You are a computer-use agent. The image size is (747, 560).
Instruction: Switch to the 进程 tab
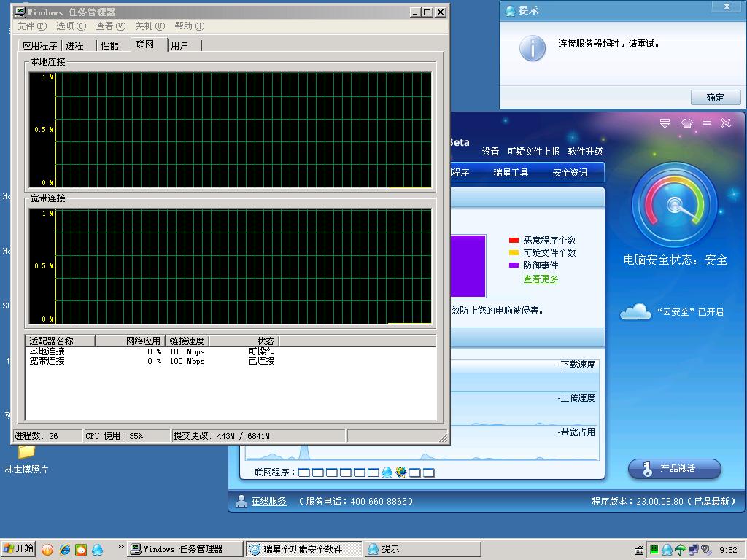pyautogui.click(x=79, y=45)
